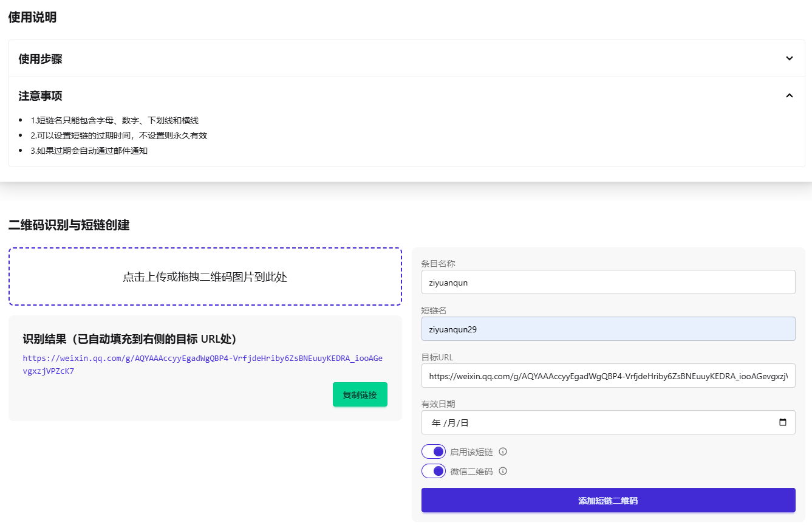Viewport: 812px width, 525px height.
Task: Turn off the 微信二维码 toggle switch
Action: point(434,471)
